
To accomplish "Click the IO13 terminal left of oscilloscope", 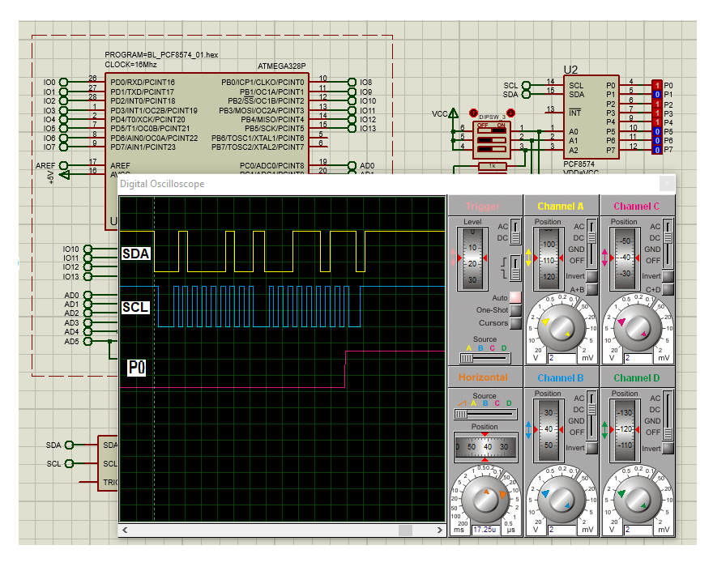I will pyautogui.click(x=88, y=277).
